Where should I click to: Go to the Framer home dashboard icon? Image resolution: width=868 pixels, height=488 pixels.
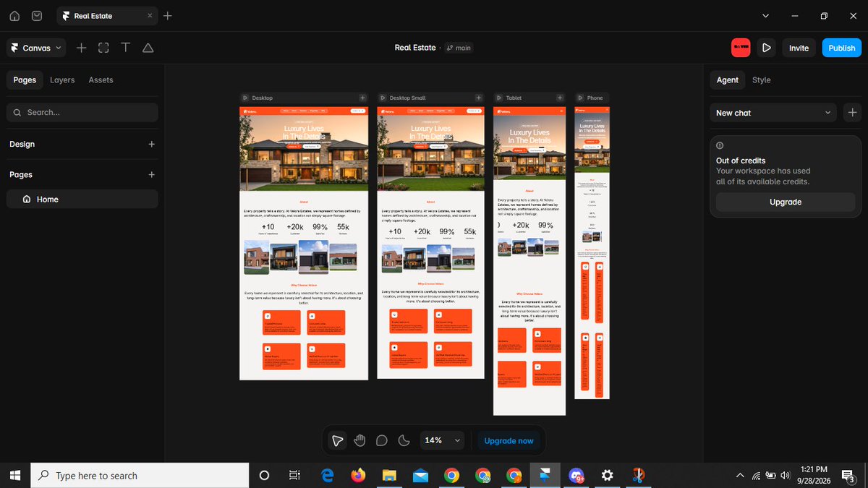point(14,16)
